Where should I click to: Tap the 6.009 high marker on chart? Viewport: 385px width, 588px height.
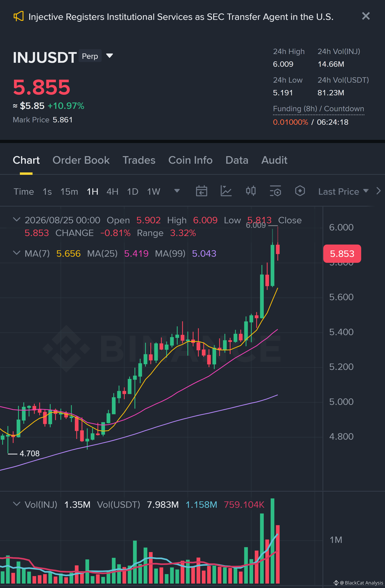(256, 225)
